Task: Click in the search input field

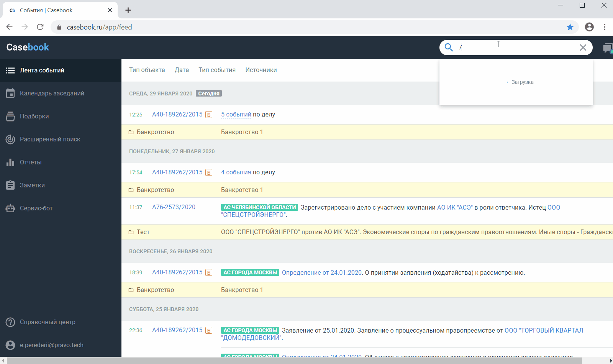Action: click(x=517, y=48)
